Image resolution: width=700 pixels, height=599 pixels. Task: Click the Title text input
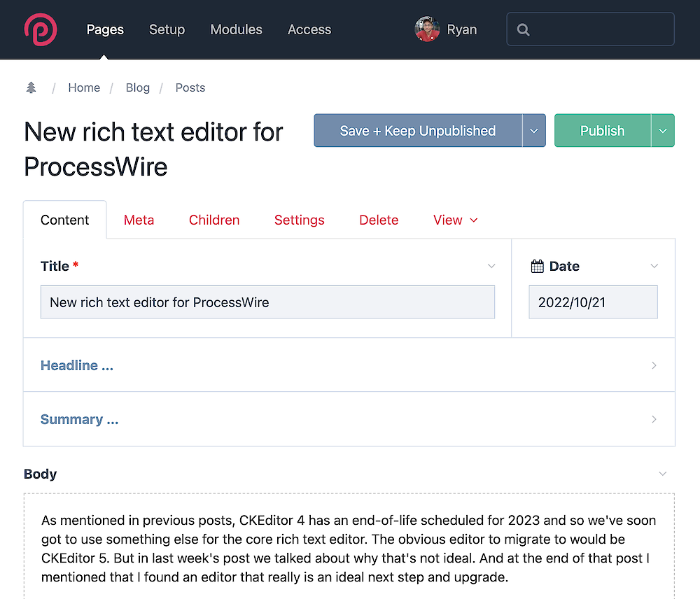pyautogui.click(x=267, y=302)
